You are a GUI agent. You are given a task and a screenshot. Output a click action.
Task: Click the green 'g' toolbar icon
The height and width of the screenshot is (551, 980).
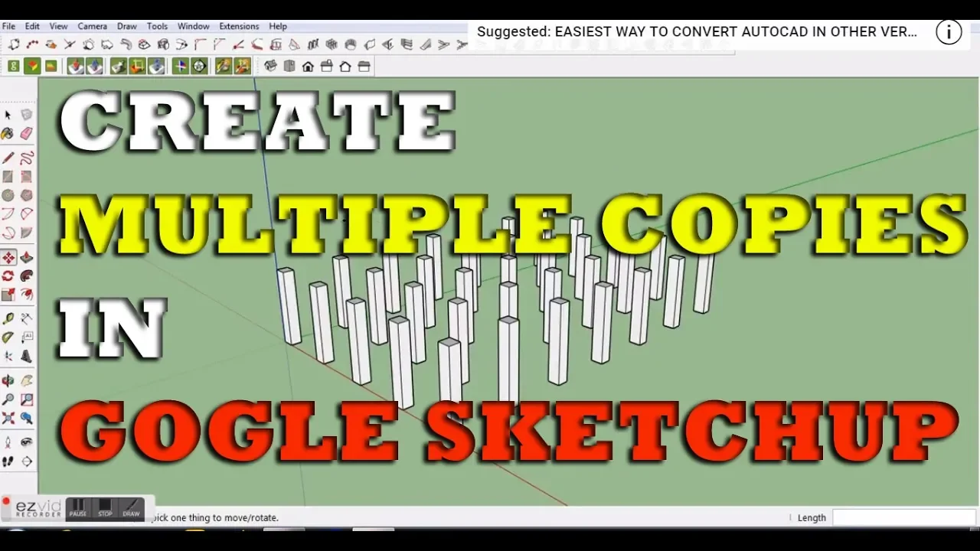pos(14,67)
